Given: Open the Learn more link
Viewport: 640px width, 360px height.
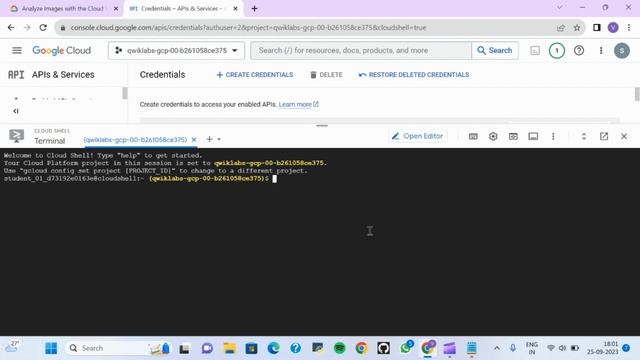Looking at the screenshot, I should (x=298, y=104).
